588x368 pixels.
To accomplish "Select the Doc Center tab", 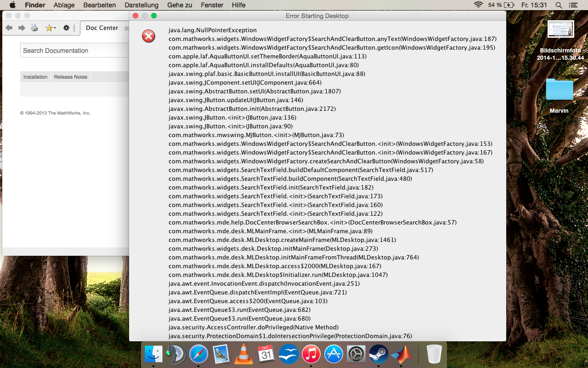I will 102,28.
